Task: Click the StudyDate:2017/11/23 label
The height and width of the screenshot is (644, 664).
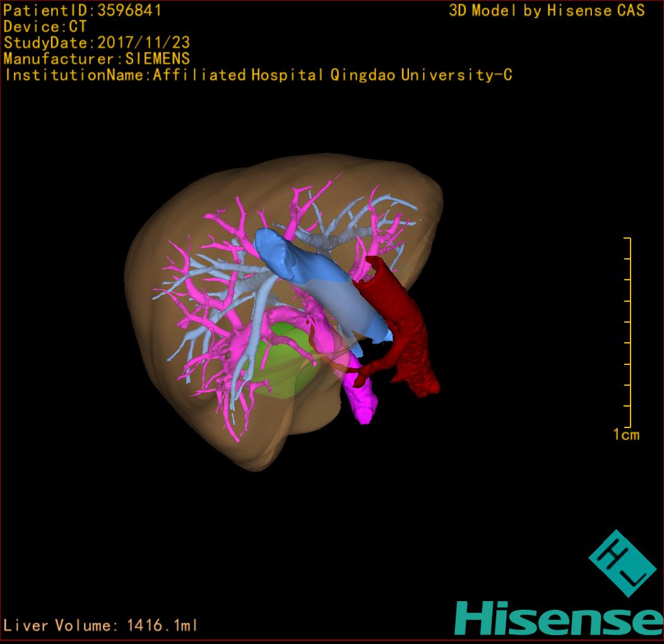Action: [97, 43]
